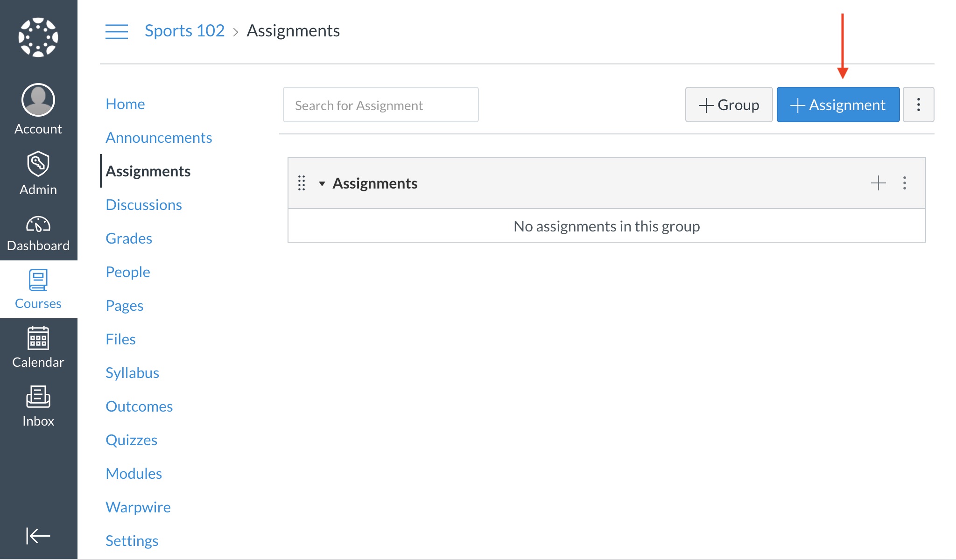Screen dimensions: 956x560
Task: Open Assignments group options menu
Action: click(904, 183)
